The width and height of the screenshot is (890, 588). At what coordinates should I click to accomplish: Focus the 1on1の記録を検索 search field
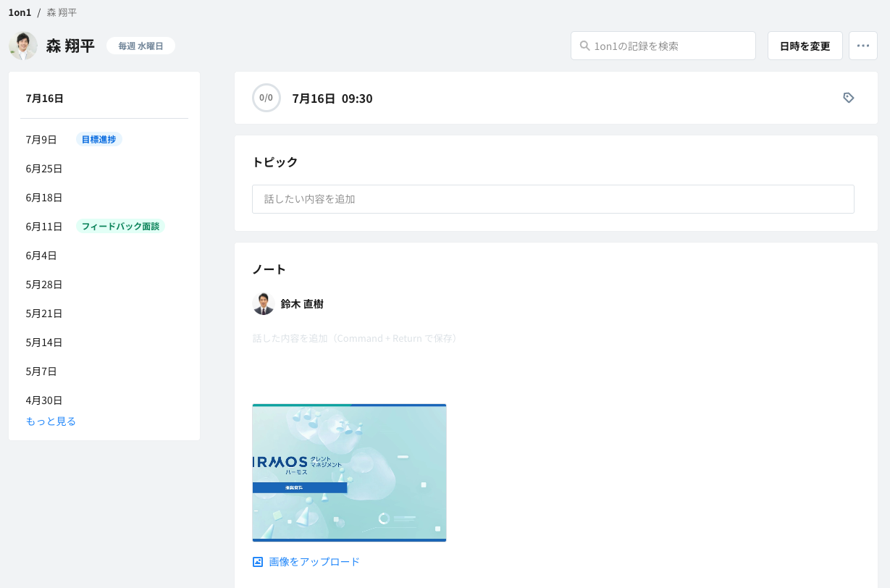point(670,46)
